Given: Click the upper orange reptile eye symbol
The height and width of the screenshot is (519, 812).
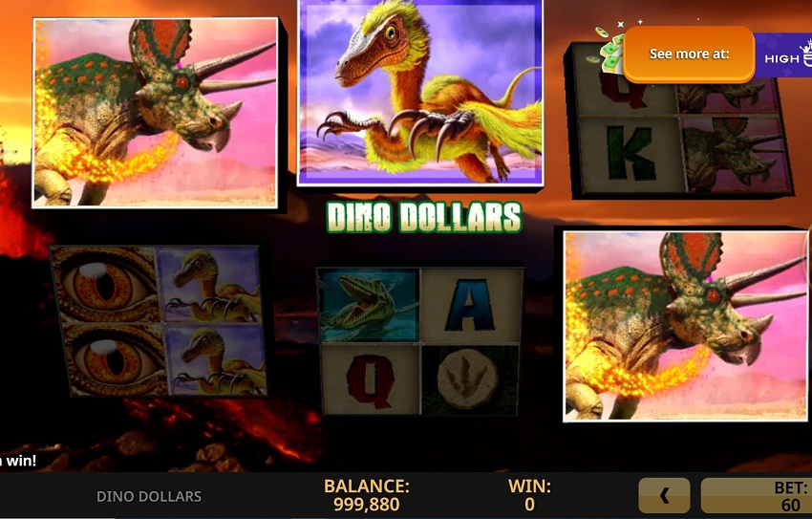Looking at the screenshot, I should [x=105, y=284].
